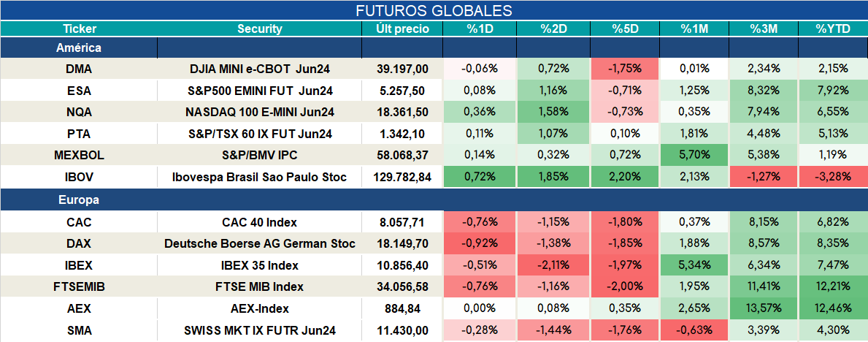Screen dimensions: 868x342
Task: Select the Security column header
Action: click(x=260, y=29)
